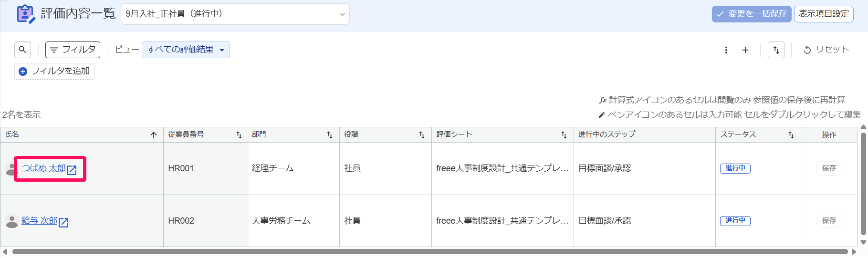Select 経理チーム department cell
The height and width of the screenshot is (258, 868).
click(x=294, y=168)
